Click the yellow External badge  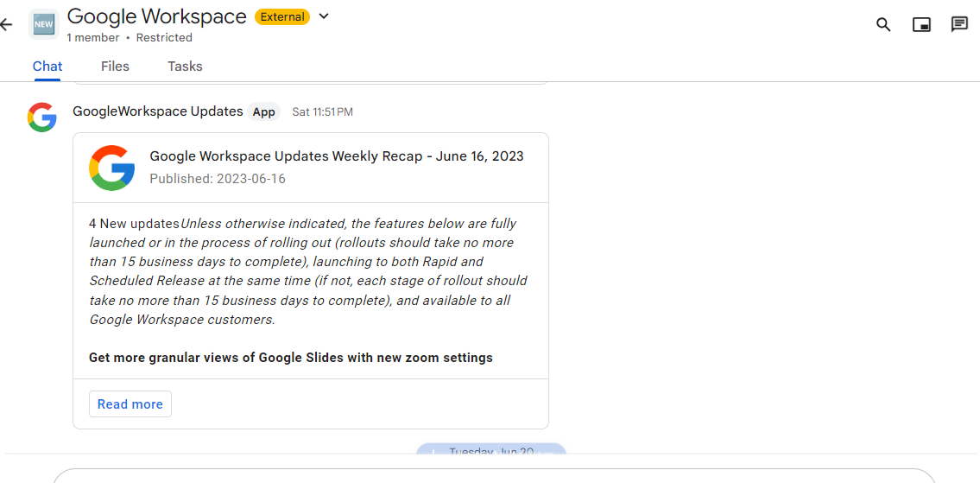(x=282, y=17)
